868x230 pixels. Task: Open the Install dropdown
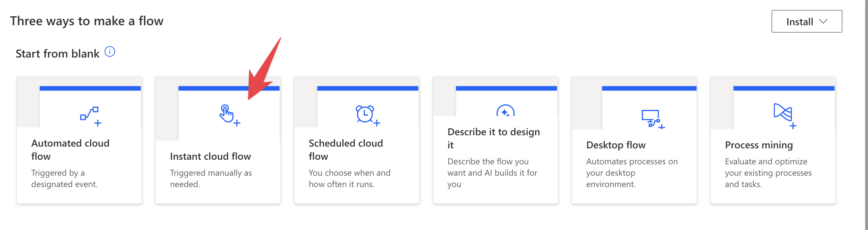tap(799, 22)
